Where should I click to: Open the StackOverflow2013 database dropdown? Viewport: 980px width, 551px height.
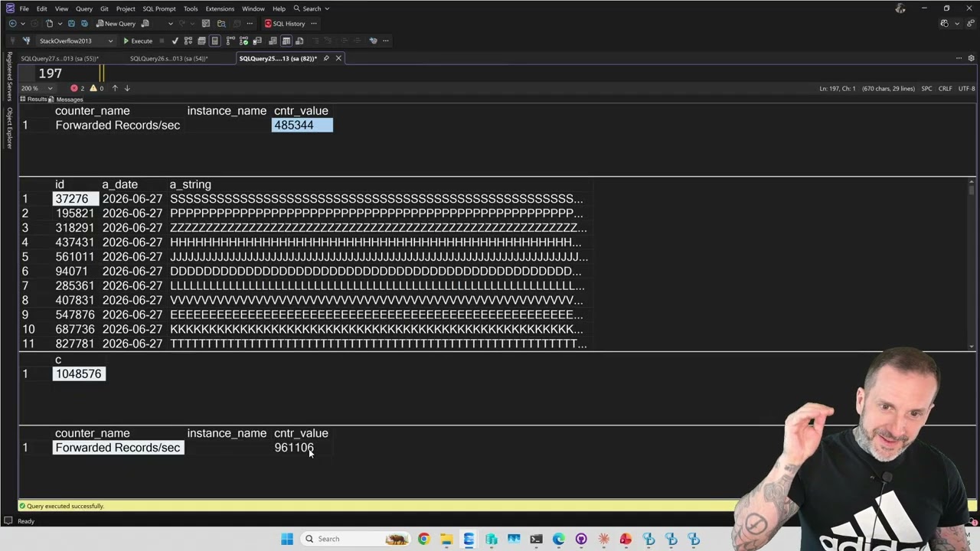point(76,41)
